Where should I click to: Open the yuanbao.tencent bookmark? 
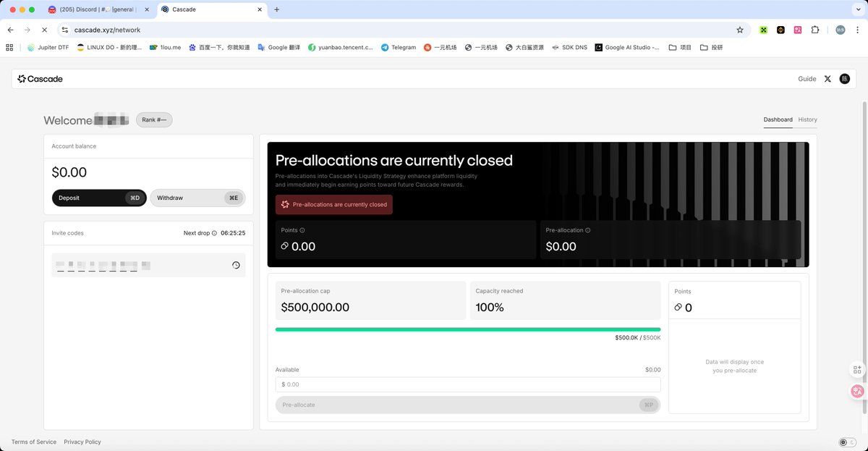(x=340, y=47)
